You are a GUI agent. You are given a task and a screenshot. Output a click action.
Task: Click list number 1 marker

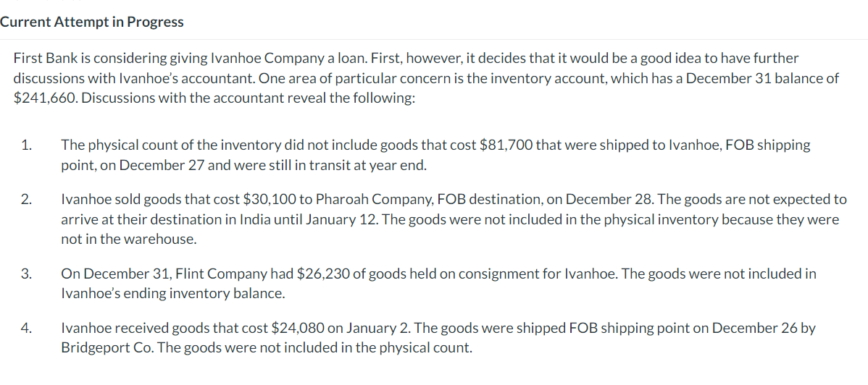pyautogui.click(x=27, y=145)
